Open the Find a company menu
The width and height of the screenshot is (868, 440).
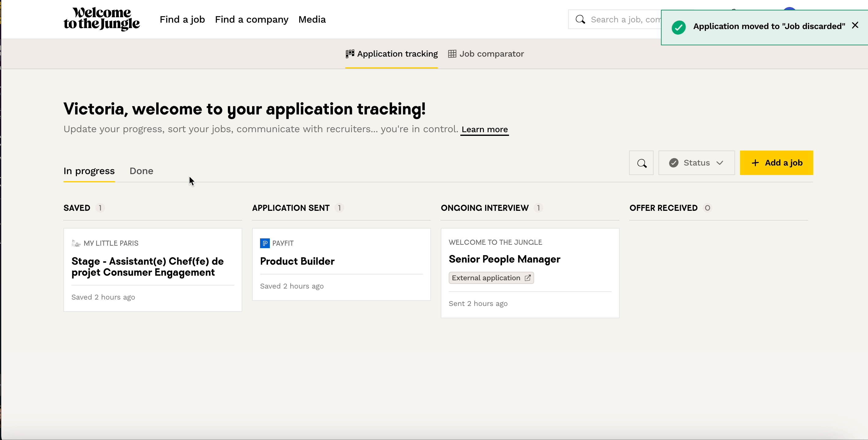pyautogui.click(x=251, y=20)
